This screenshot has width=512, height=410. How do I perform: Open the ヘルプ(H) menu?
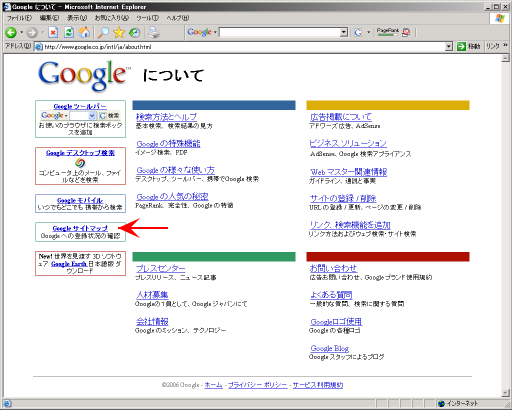pyautogui.click(x=177, y=18)
